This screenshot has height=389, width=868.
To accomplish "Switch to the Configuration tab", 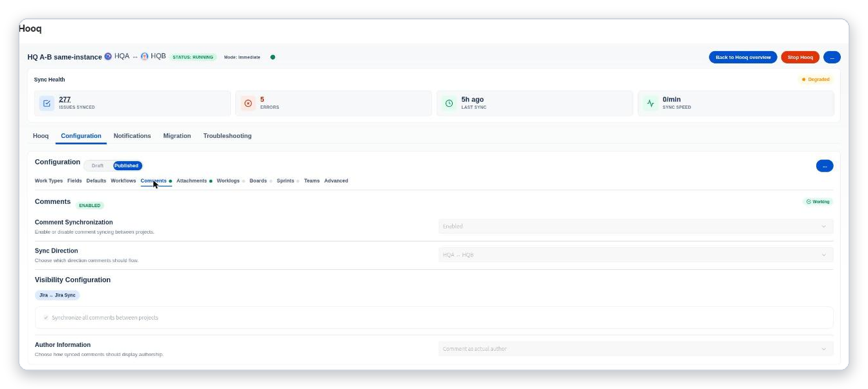I will (x=81, y=136).
